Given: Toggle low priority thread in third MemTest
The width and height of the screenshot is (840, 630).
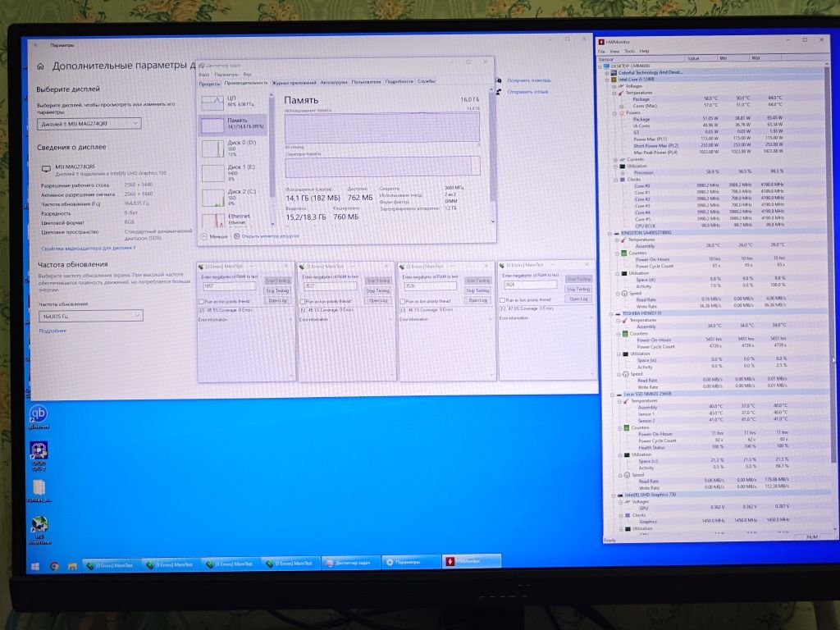Looking at the screenshot, I should [402, 302].
